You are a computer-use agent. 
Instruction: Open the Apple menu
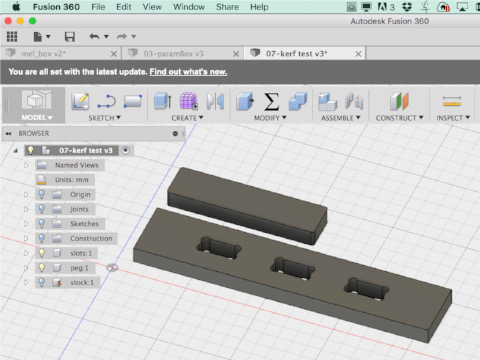coord(16,7)
